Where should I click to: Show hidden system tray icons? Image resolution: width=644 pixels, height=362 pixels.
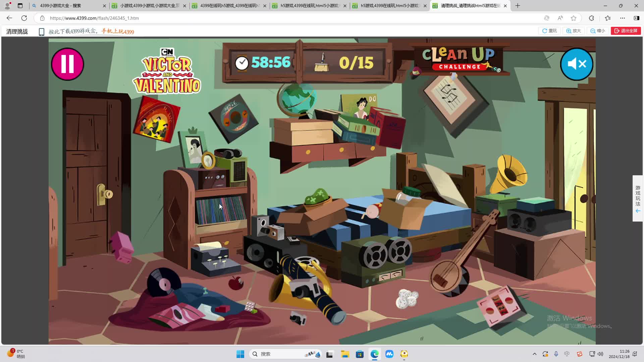pos(535,354)
